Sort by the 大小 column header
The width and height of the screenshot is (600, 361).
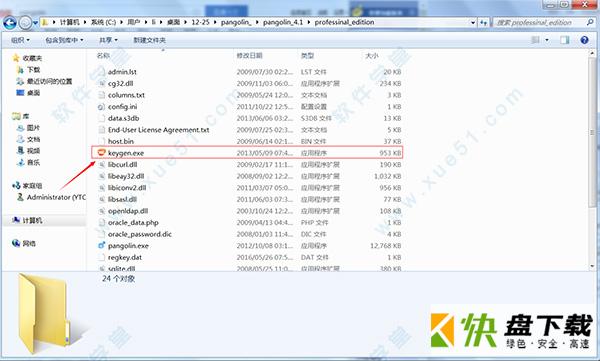(x=372, y=56)
